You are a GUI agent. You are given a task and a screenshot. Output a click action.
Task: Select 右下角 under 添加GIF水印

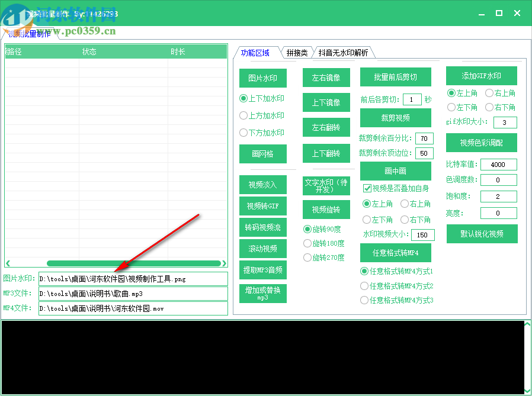pyautogui.click(x=500, y=107)
